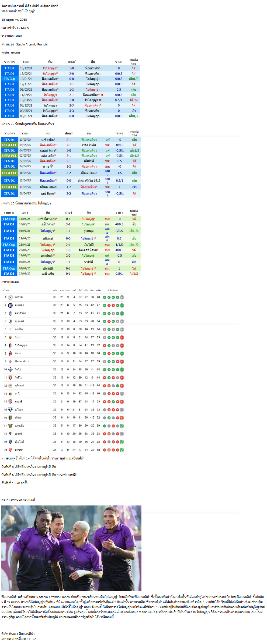The height and width of the screenshot is (644, 267).
Task: Click the AC Milan crest in standings
Action: [x=10, y=353]
